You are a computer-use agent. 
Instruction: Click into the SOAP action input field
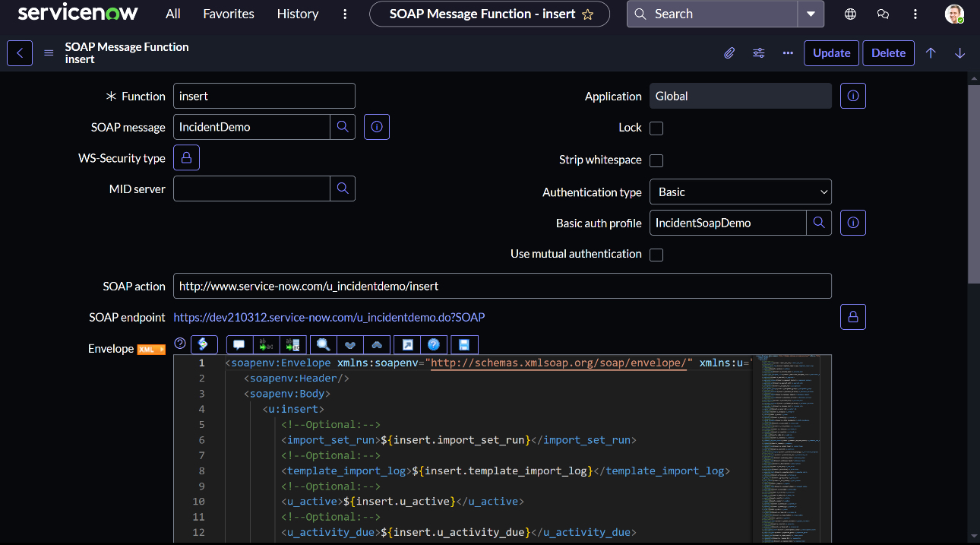pyautogui.click(x=501, y=287)
